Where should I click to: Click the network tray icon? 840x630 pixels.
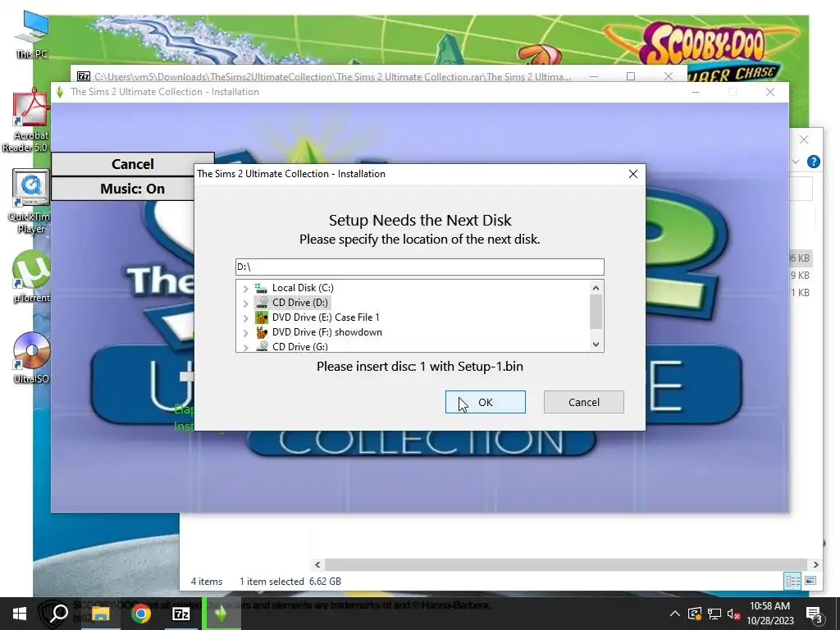(x=714, y=614)
